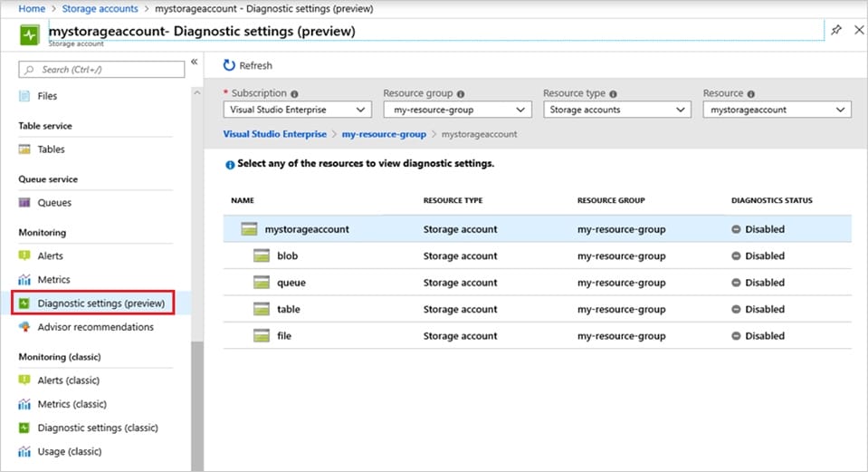Screen dimensions: 868x472
Task: Pin this blade using the pin icon
Action: [x=836, y=30]
